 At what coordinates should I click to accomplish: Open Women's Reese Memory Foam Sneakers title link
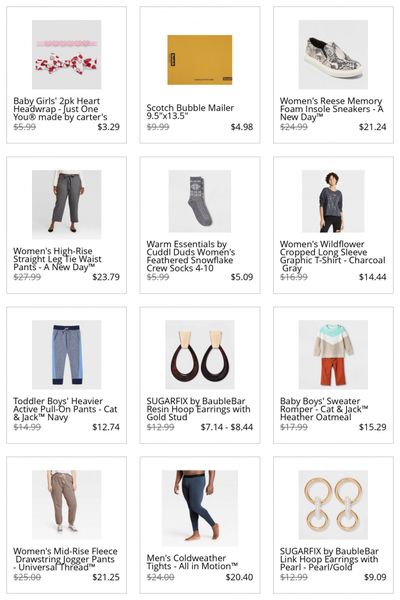pyautogui.click(x=331, y=109)
